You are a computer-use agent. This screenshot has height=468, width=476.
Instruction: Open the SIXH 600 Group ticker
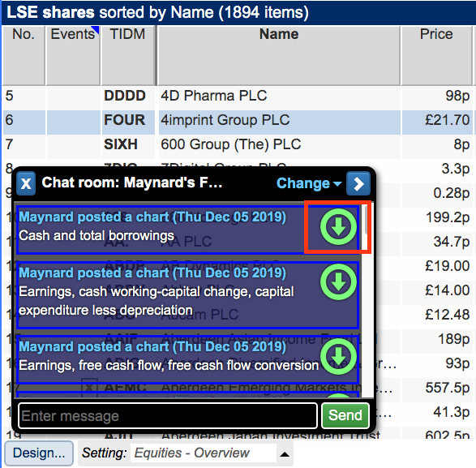pyautogui.click(x=121, y=144)
